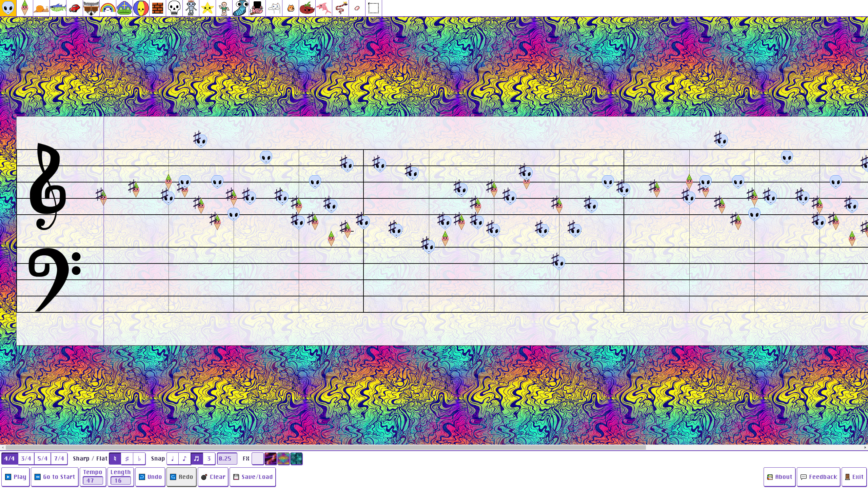Switch time signature to 3/4
This screenshot has height=488, width=868.
coord(26,458)
